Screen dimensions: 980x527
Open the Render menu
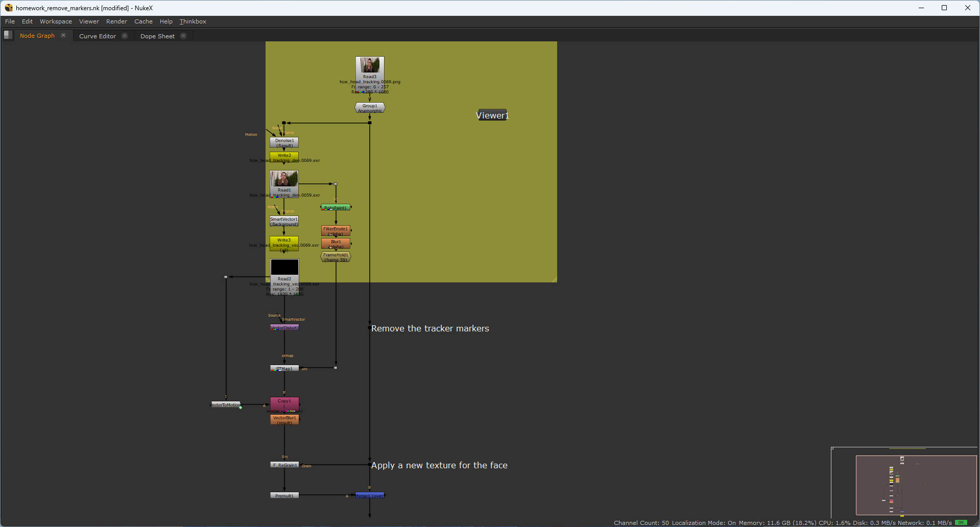pyautogui.click(x=116, y=21)
